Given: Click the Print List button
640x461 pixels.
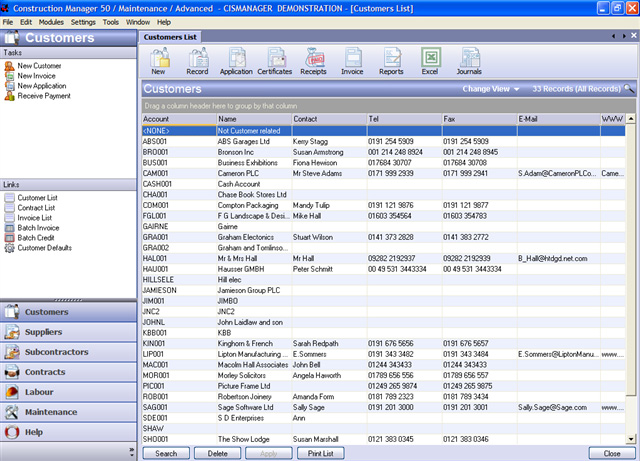Looking at the screenshot, I should tap(320, 453).
